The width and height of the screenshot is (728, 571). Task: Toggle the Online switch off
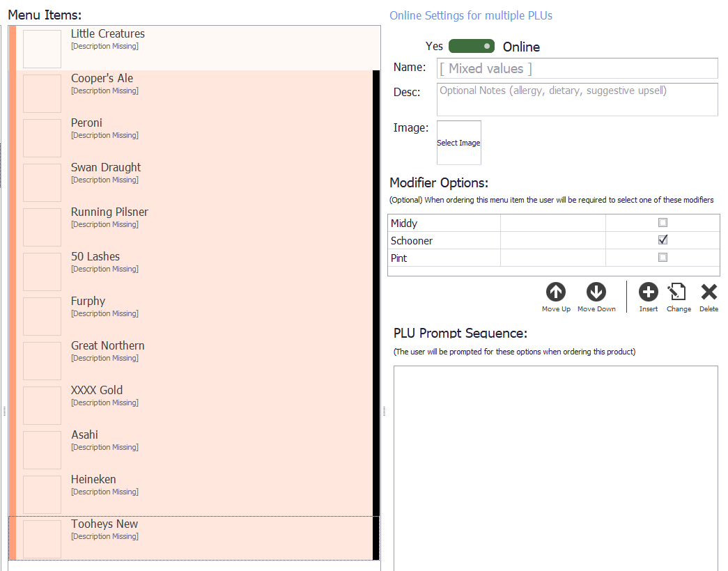click(471, 47)
